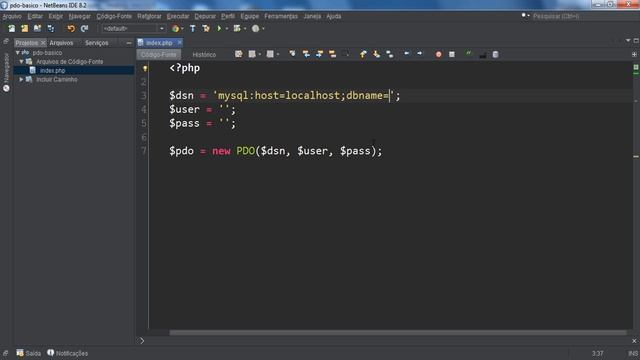Click the Open Project toolbar icon
The image size is (640, 360).
click(38, 29)
